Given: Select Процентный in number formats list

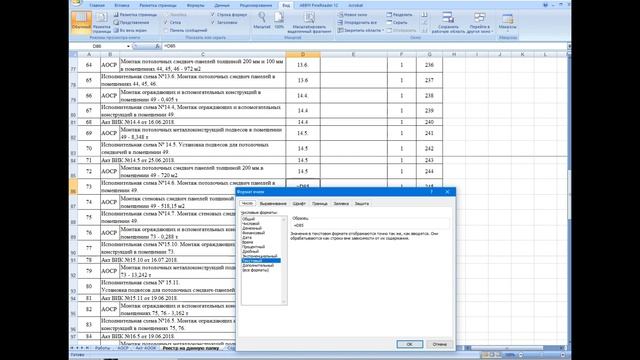Looking at the screenshot, I should pos(253,247).
